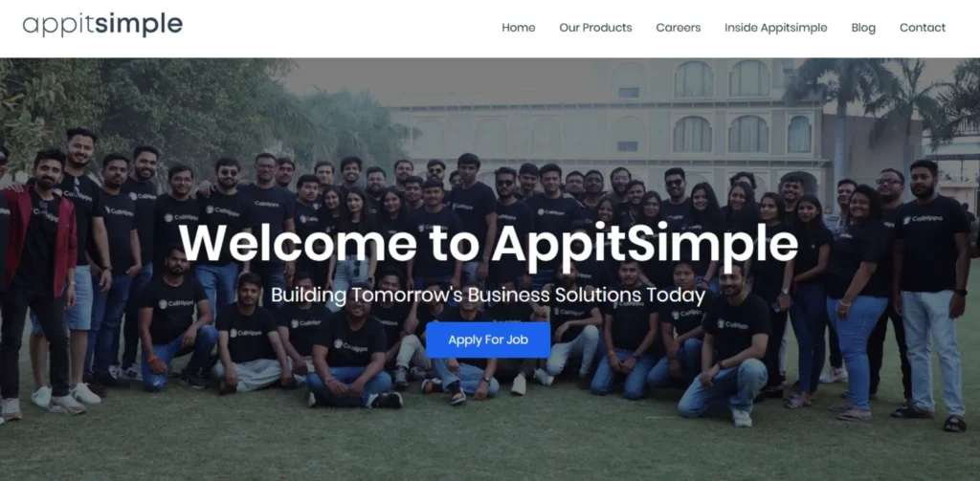Viewport: 980px width, 481px height.
Task: Visit the Blog navigation link
Action: coord(863,28)
